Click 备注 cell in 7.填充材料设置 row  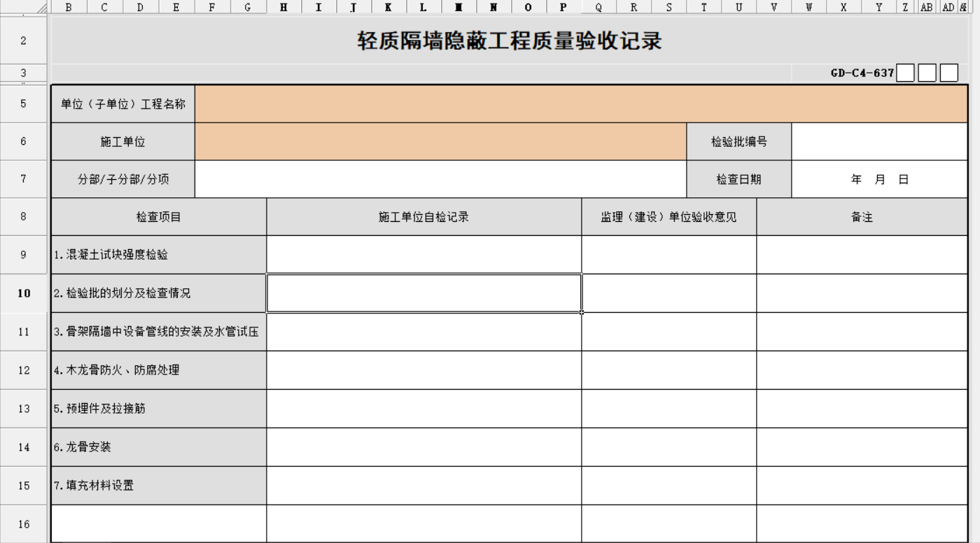tap(862, 486)
